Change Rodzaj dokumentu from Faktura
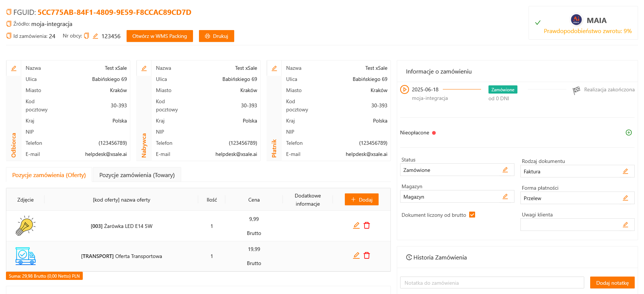Image resolution: width=644 pixels, height=294 pixels. point(625,171)
